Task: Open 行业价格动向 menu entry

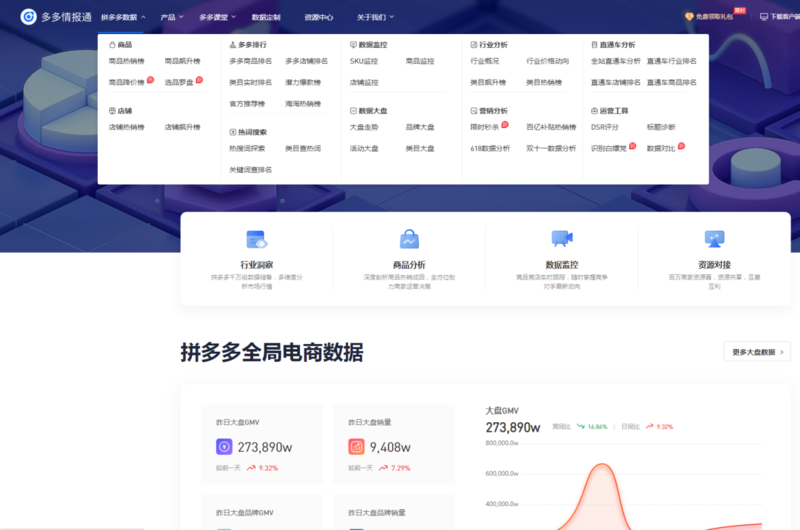Action: point(547,61)
